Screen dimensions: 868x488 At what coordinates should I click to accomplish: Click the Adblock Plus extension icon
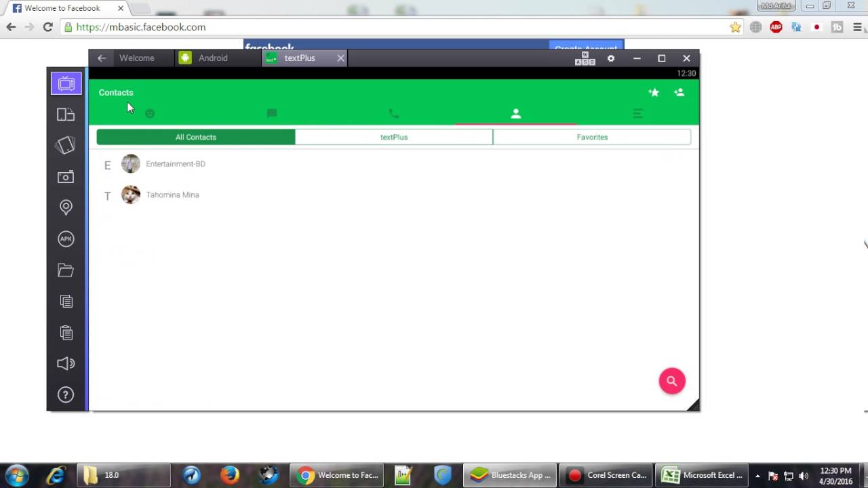(776, 27)
